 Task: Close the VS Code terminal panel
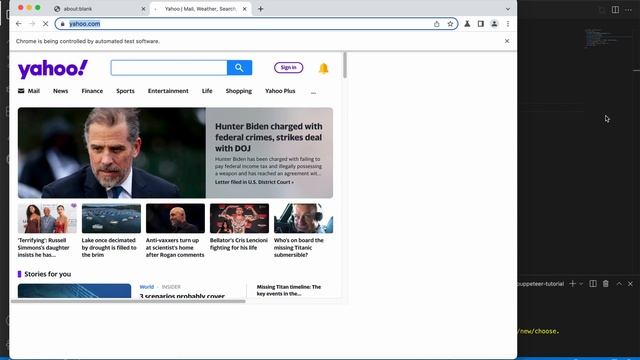click(x=630, y=284)
